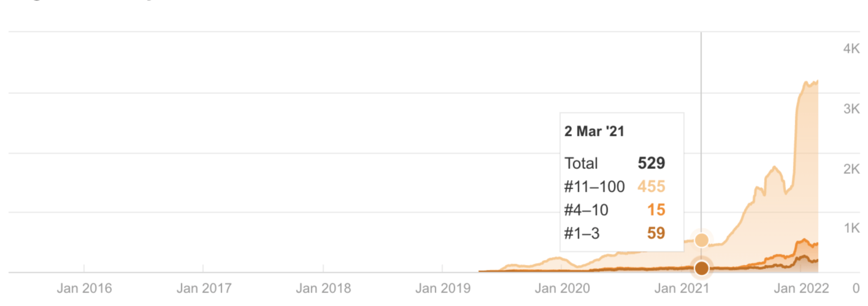Click the 1K y-axis label
Screen dimensions: 868x306
click(x=851, y=228)
